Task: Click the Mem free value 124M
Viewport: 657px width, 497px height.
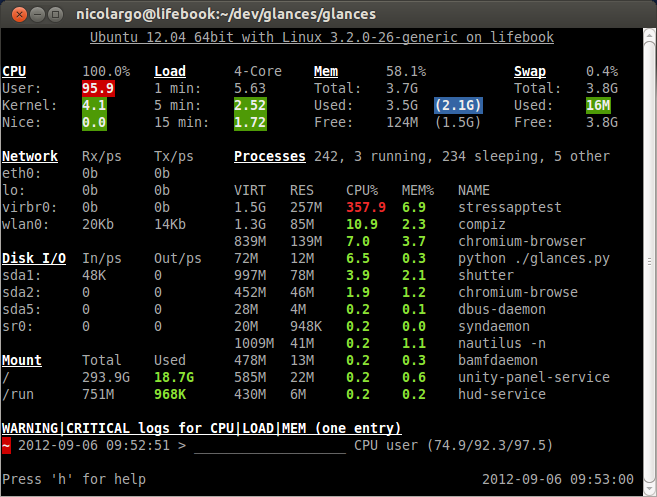Action: (x=402, y=122)
